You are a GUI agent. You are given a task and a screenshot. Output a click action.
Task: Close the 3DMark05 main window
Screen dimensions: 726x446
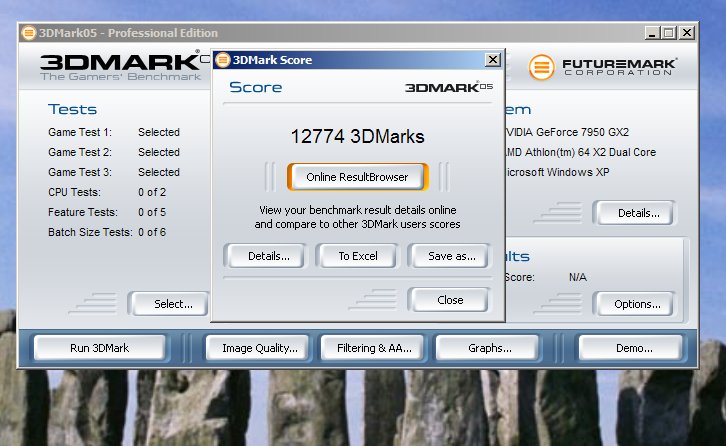tap(687, 33)
